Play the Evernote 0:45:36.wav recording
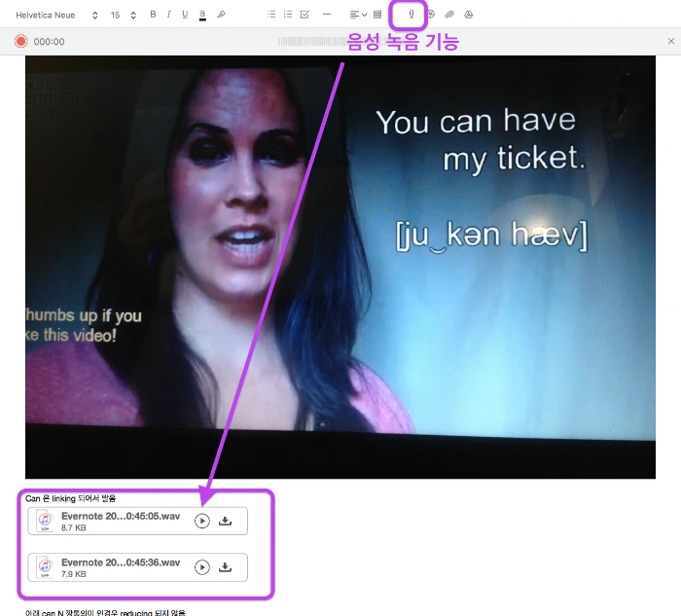Viewport: 681px width, 616px height. [x=202, y=567]
